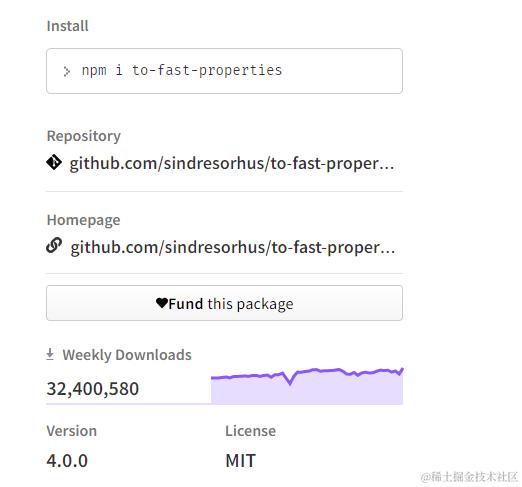
Task: Click the weekly downloads sparkline chart
Action: pyautogui.click(x=307, y=386)
